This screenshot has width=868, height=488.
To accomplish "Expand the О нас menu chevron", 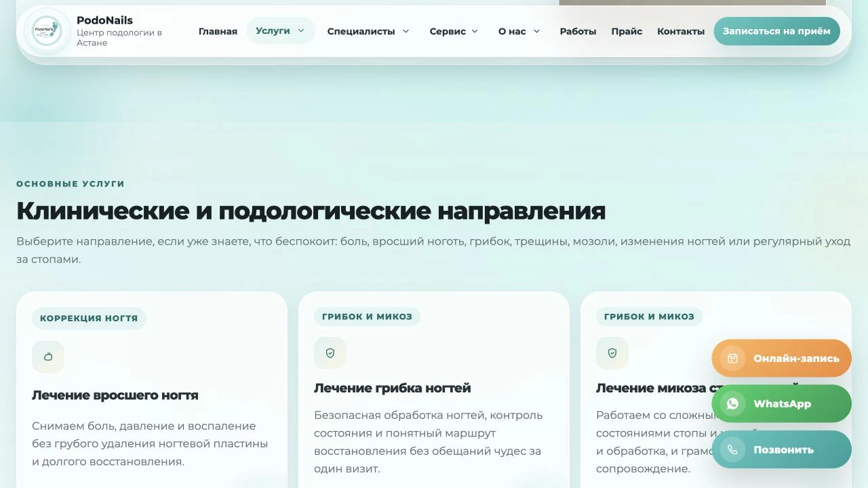I will click(x=536, y=31).
